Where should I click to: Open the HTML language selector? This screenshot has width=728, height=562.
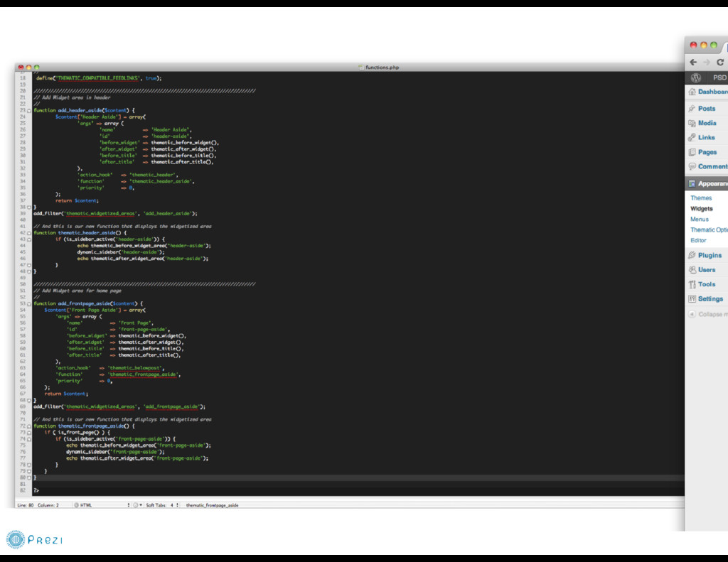pyautogui.click(x=102, y=505)
